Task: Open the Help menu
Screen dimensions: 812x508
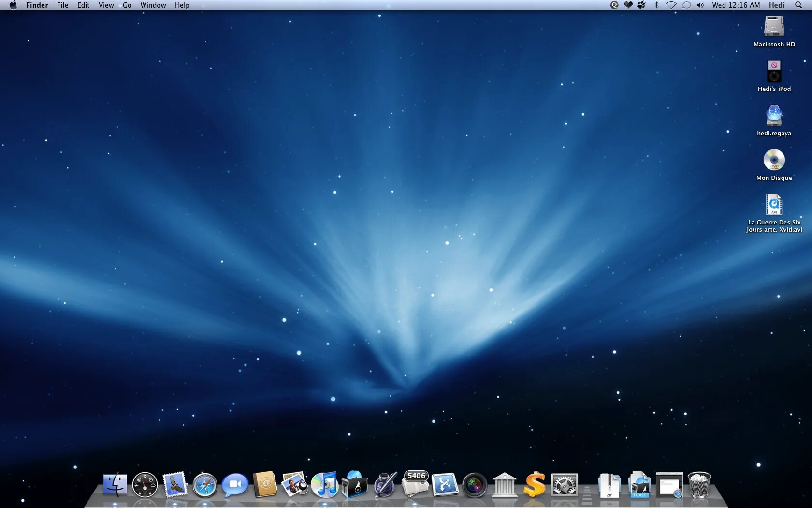Action: [182, 5]
